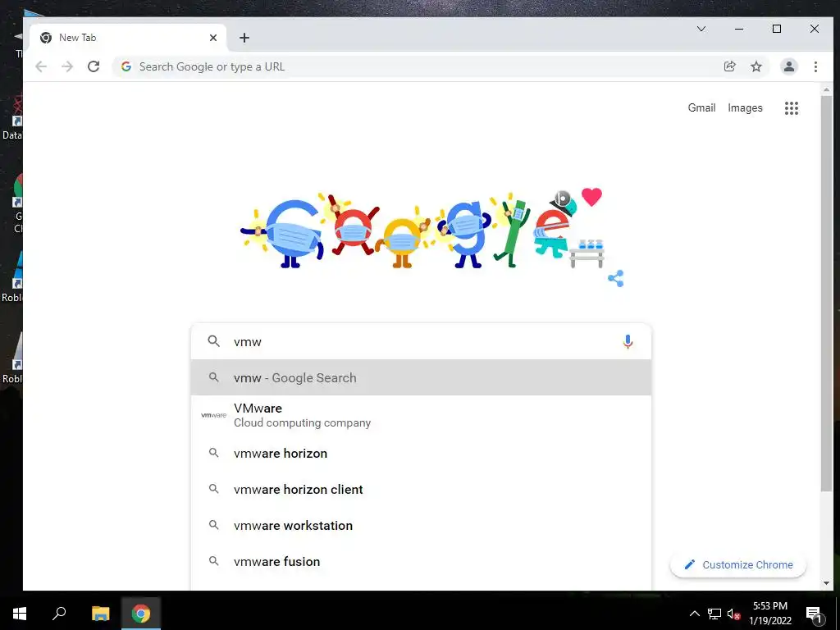The width and height of the screenshot is (840, 630).
Task: Open Gmail link
Action: (701, 107)
